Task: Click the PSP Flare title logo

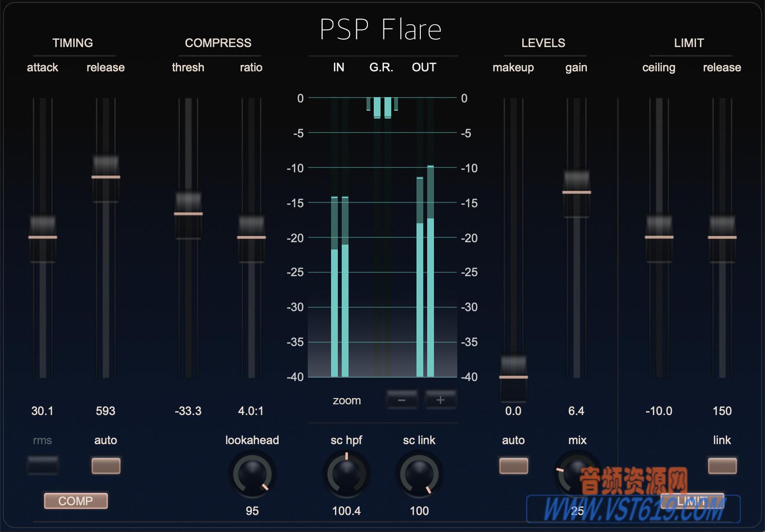Action: [381, 29]
